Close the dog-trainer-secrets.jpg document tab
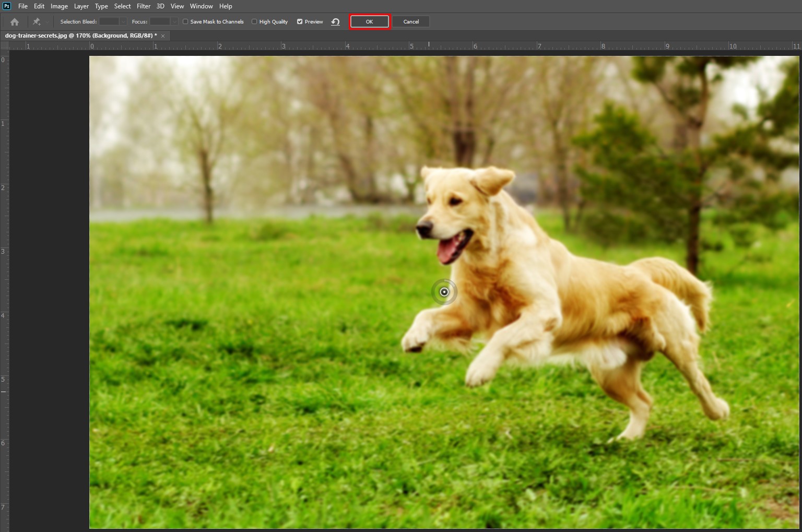This screenshot has width=802, height=532. click(163, 36)
